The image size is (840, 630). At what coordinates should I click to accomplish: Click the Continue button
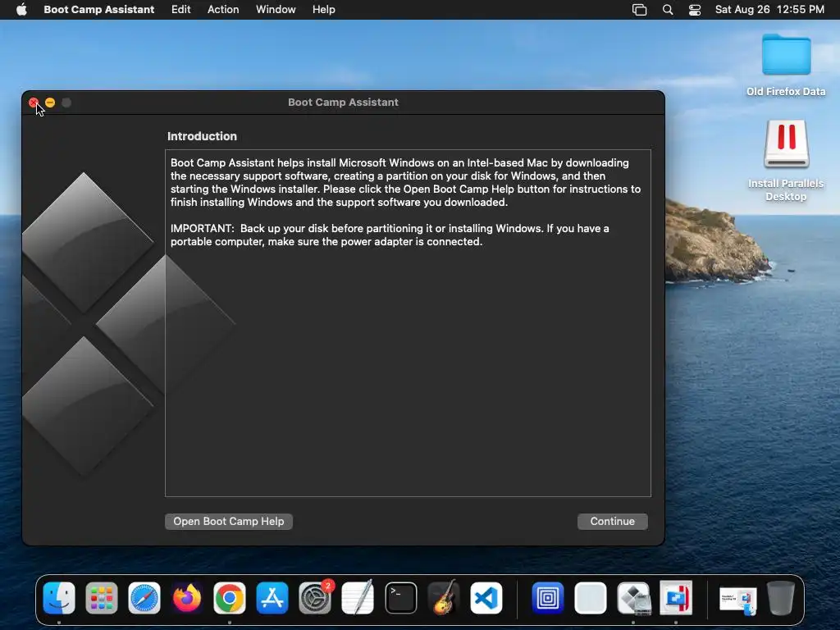point(612,521)
